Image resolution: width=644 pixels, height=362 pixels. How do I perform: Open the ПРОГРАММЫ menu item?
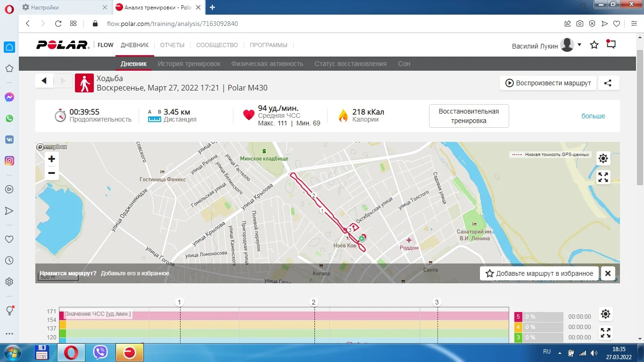click(269, 45)
